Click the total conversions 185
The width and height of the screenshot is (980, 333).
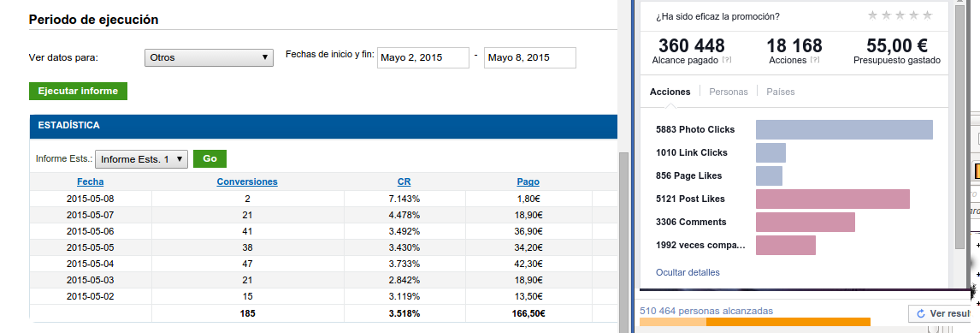click(247, 313)
